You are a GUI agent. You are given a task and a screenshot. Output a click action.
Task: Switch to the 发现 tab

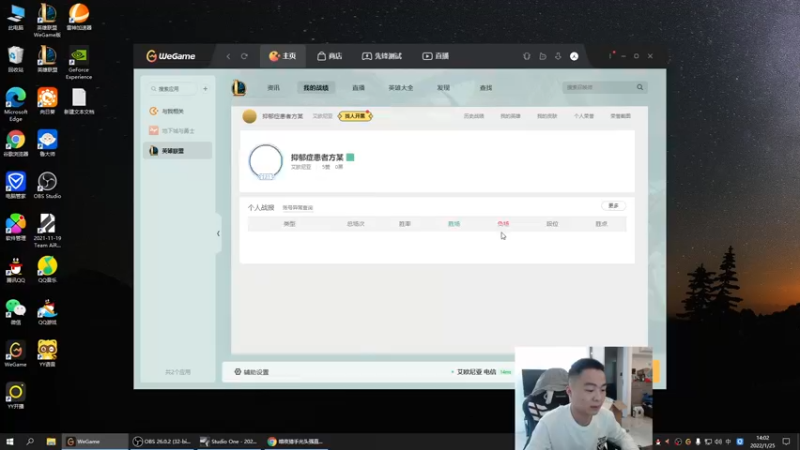(x=443, y=88)
